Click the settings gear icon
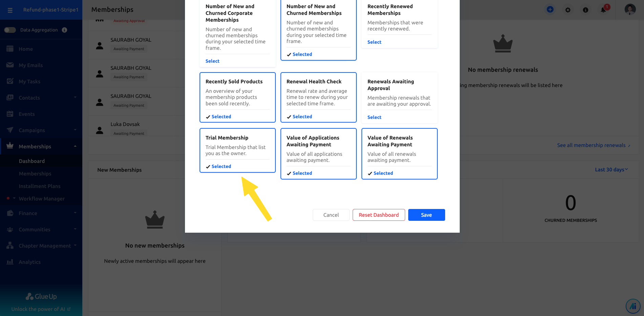644x316 pixels. pos(568,10)
